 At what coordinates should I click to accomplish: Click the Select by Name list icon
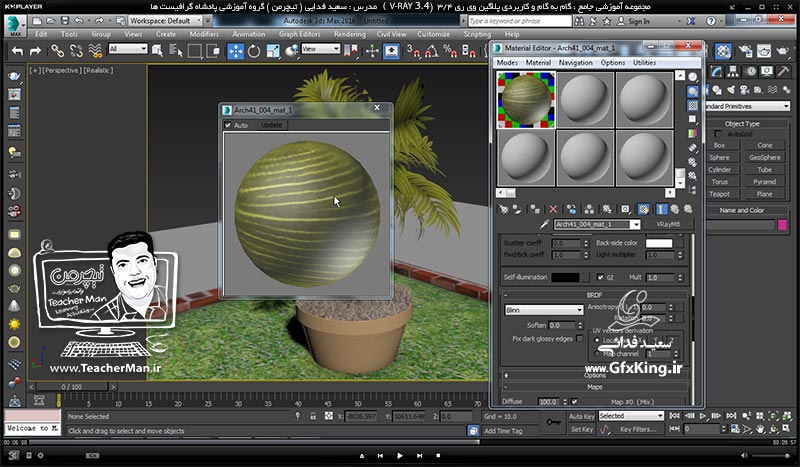point(176,51)
